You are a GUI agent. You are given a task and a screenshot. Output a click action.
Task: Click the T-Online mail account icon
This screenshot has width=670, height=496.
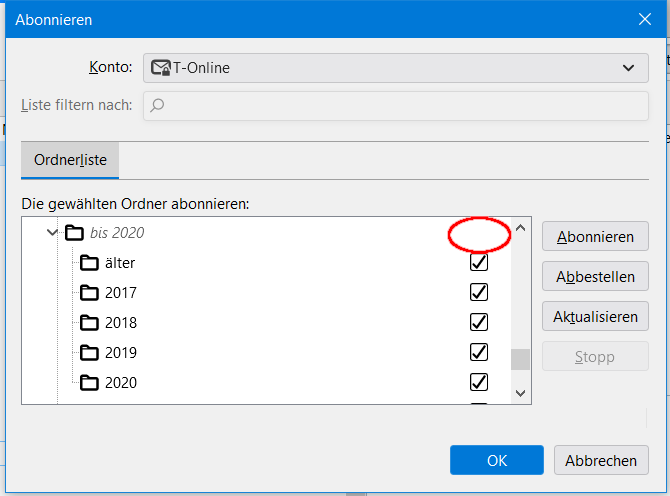pyautogui.click(x=161, y=68)
